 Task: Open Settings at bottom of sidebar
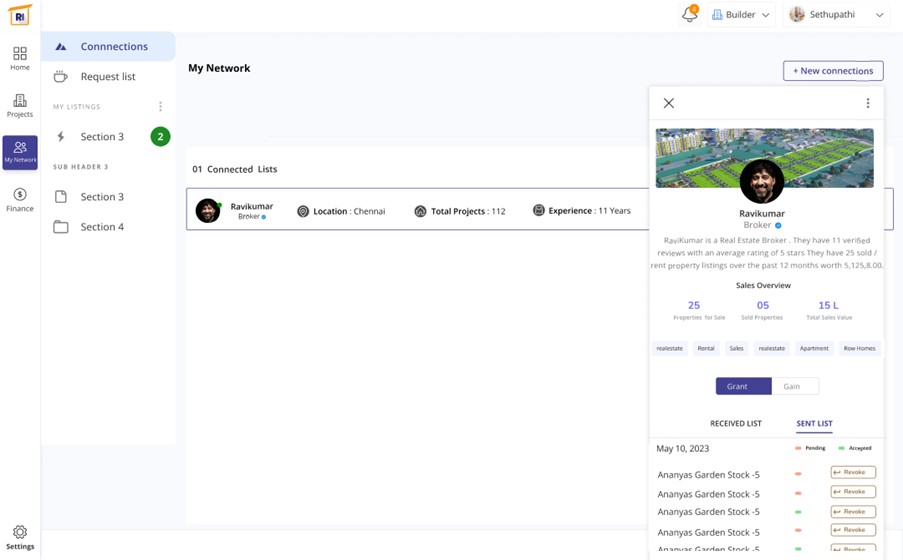[20, 538]
